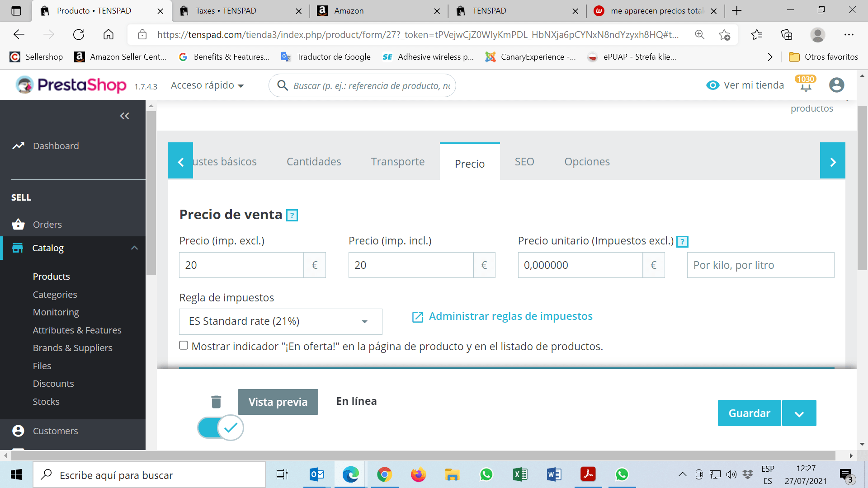Select the Precio tab
The height and width of the screenshot is (488, 868).
pyautogui.click(x=470, y=162)
